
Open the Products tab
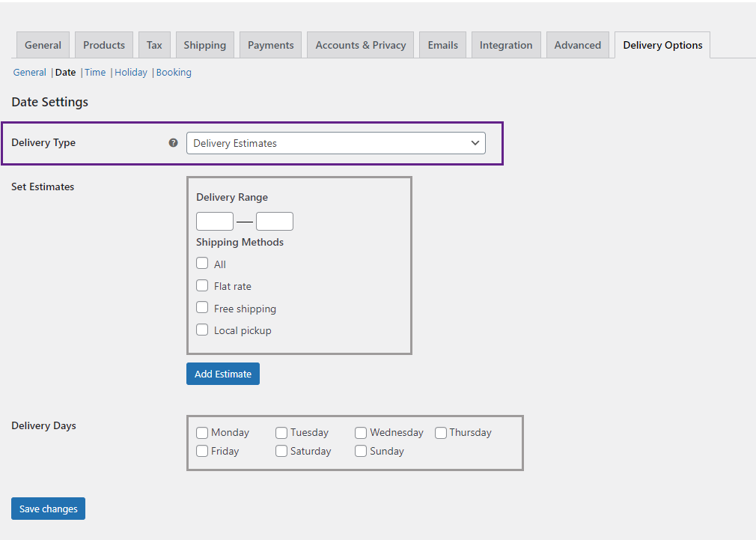[103, 45]
